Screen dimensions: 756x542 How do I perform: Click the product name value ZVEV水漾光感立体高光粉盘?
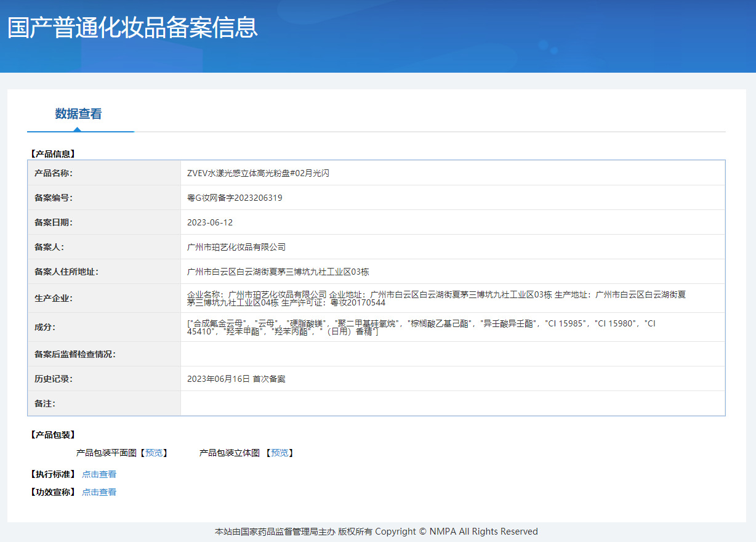point(258,173)
